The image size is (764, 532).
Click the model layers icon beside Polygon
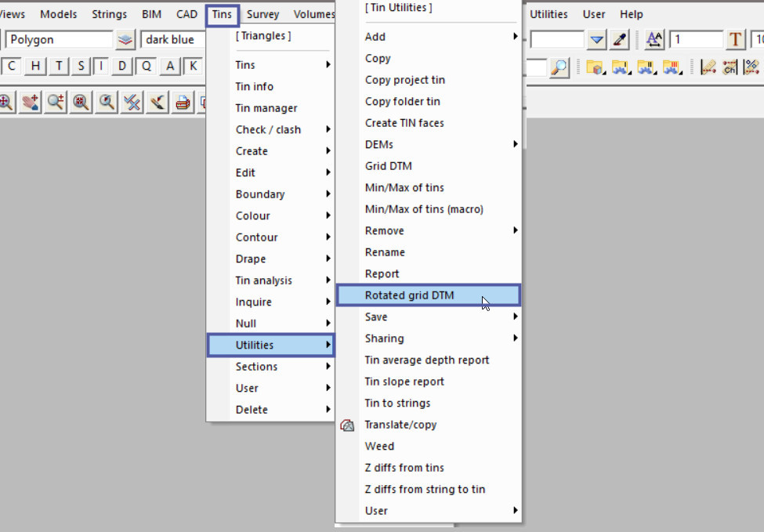125,40
